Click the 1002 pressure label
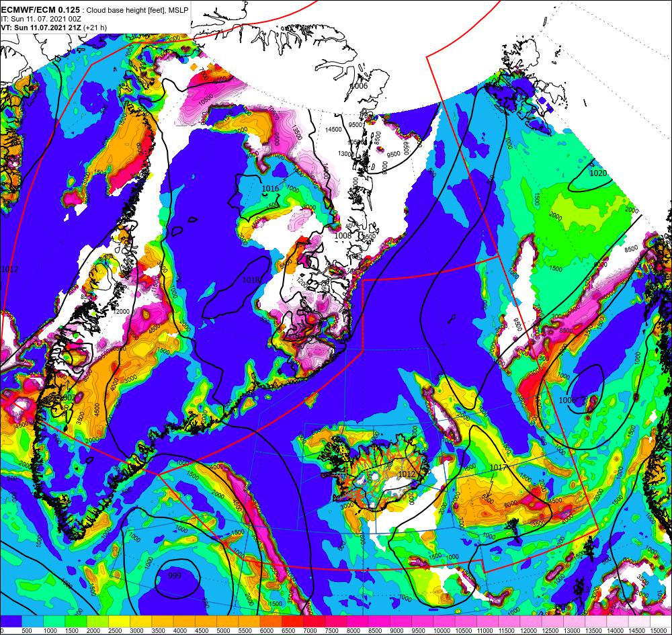Viewport: 672px width, 635px height. [67, 398]
